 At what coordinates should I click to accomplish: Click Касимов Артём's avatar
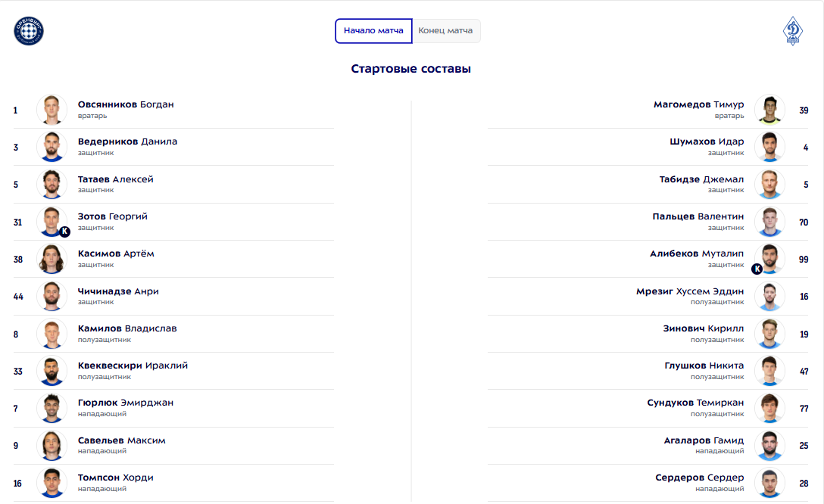coord(51,259)
